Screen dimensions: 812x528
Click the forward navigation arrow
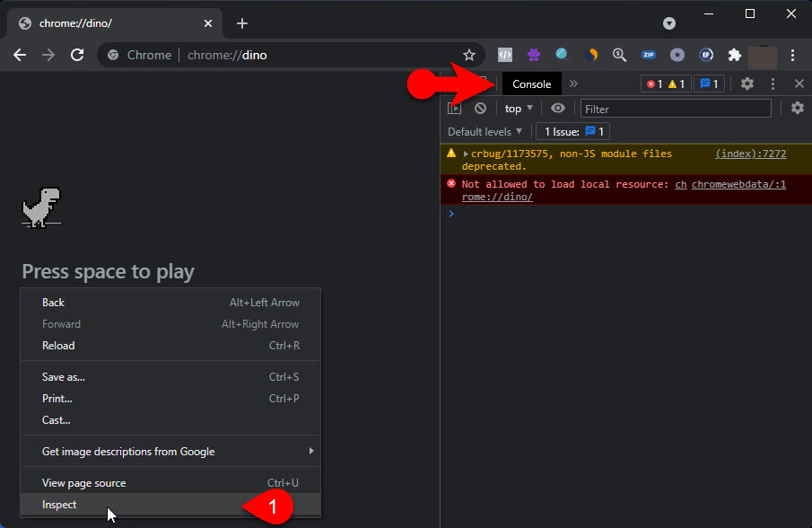(48, 55)
